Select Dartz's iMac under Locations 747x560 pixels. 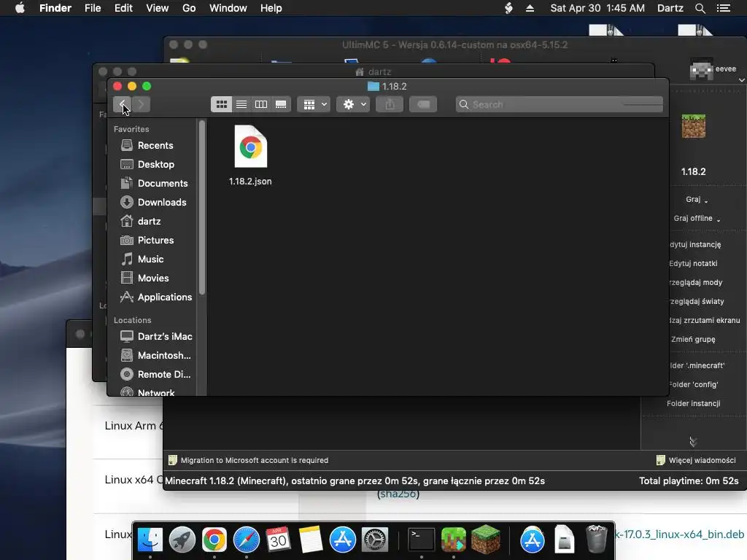pyautogui.click(x=165, y=336)
